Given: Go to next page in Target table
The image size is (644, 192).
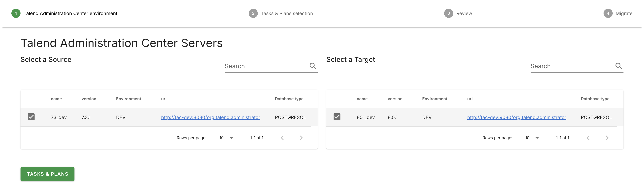Looking at the screenshot, I should click(x=607, y=138).
